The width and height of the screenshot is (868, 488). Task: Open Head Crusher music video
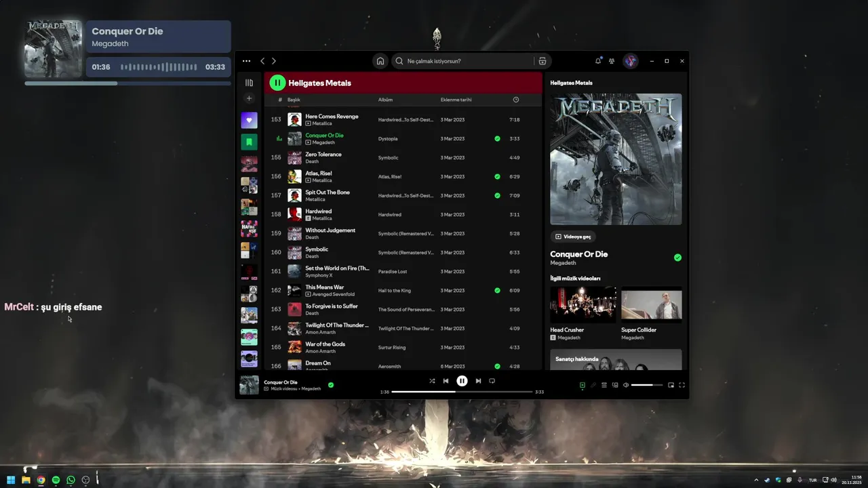[x=583, y=313]
